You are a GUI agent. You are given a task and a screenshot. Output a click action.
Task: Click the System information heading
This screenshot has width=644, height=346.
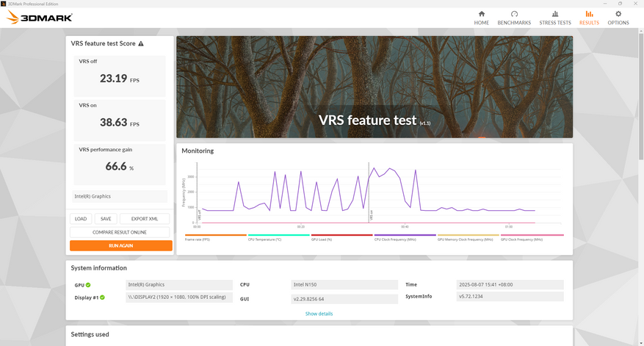98,268
